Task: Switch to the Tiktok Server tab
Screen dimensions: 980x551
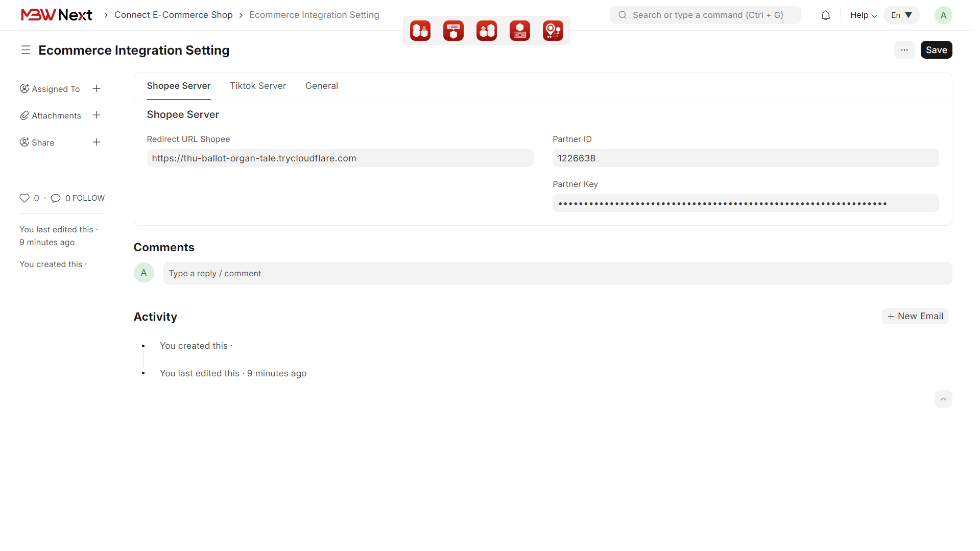Action: point(257,86)
